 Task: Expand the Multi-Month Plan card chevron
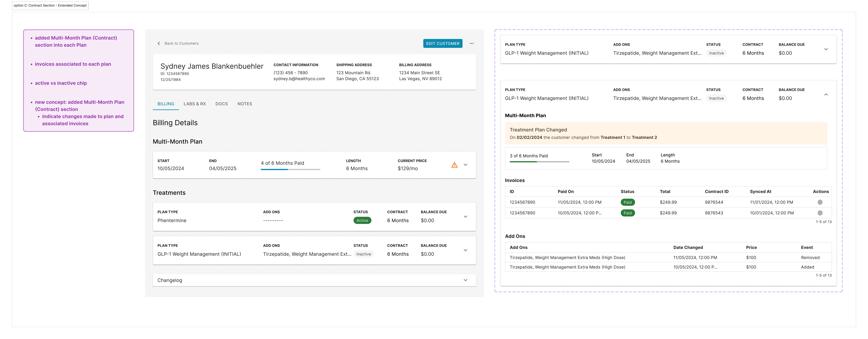tap(465, 165)
